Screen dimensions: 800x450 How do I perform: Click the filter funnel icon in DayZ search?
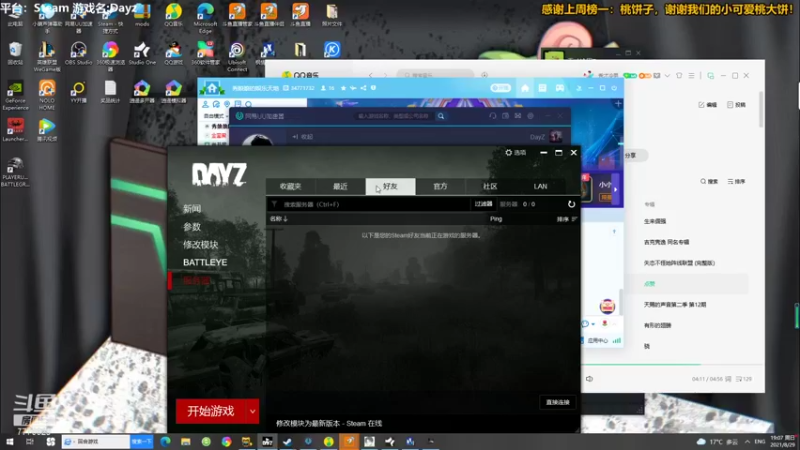pyautogui.click(x=274, y=204)
